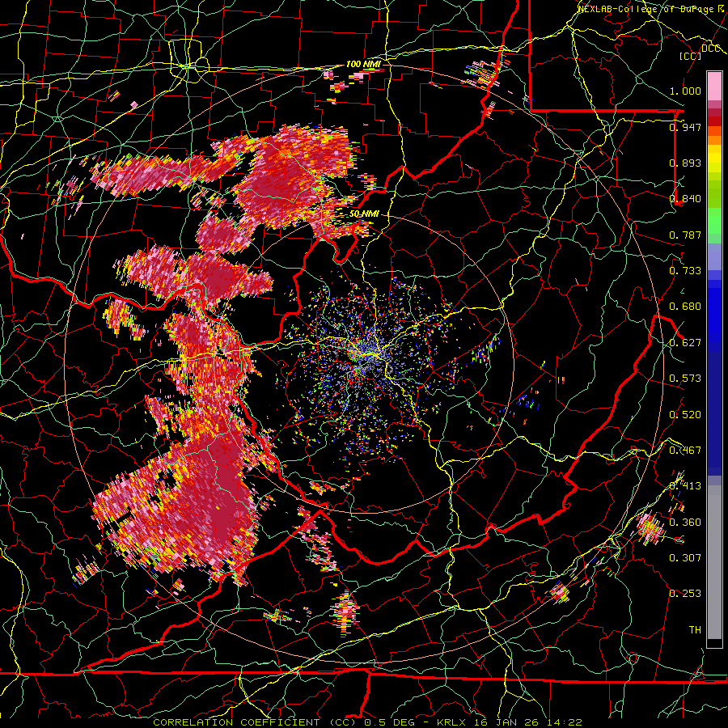Image resolution: width=728 pixels, height=728 pixels.
Task: Click the 0.413 scale value
Action: point(685,486)
